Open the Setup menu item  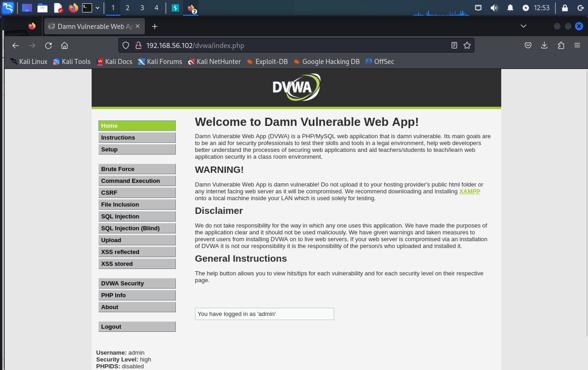click(137, 149)
